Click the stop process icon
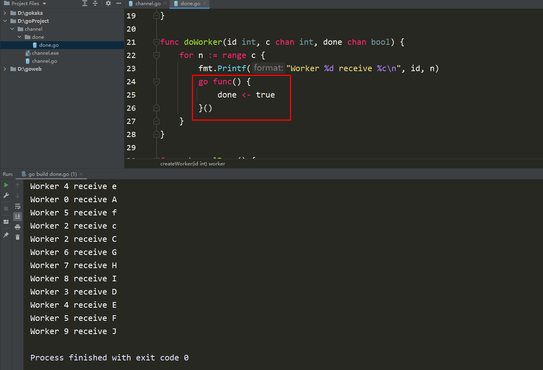This screenshot has width=543, height=370. tap(6, 209)
